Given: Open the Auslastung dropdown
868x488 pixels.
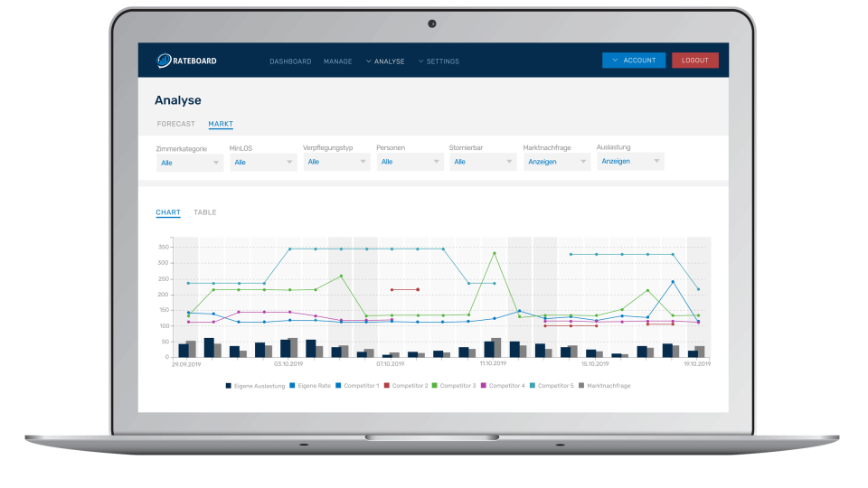Looking at the screenshot, I should pyautogui.click(x=630, y=161).
